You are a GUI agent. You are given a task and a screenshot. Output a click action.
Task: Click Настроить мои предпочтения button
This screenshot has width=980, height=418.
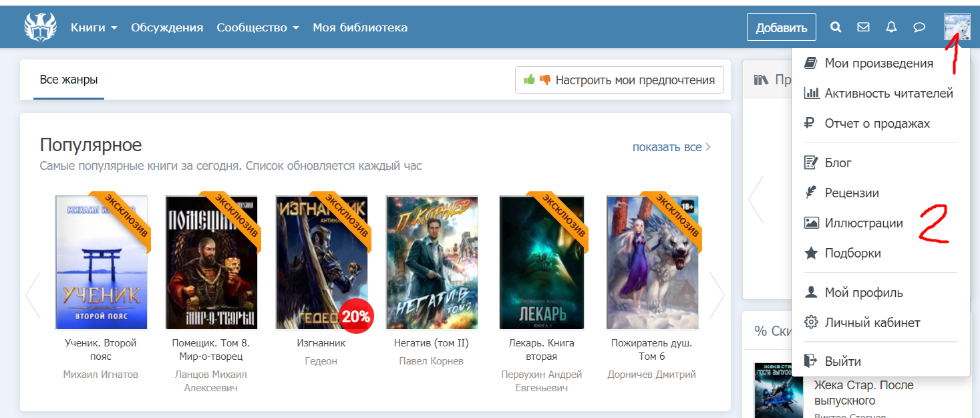click(x=619, y=80)
